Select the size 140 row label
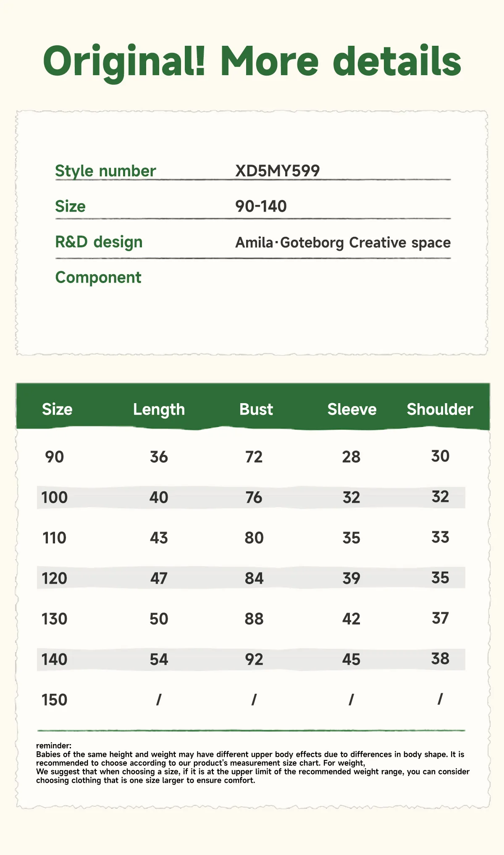The height and width of the screenshot is (855, 504). coord(54,660)
